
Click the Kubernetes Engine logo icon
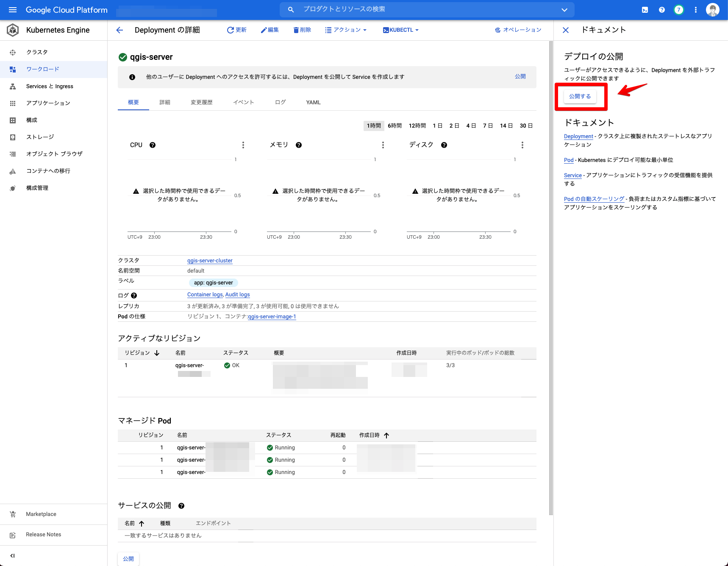coord(13,30)
